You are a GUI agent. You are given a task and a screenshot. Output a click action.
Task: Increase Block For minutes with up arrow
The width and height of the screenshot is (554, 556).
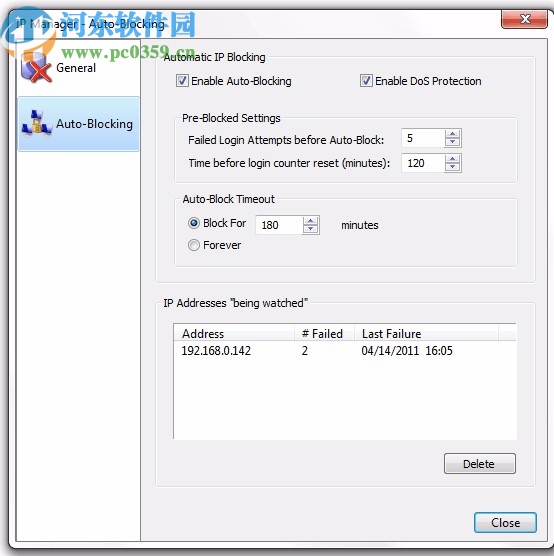click(310, 221)
